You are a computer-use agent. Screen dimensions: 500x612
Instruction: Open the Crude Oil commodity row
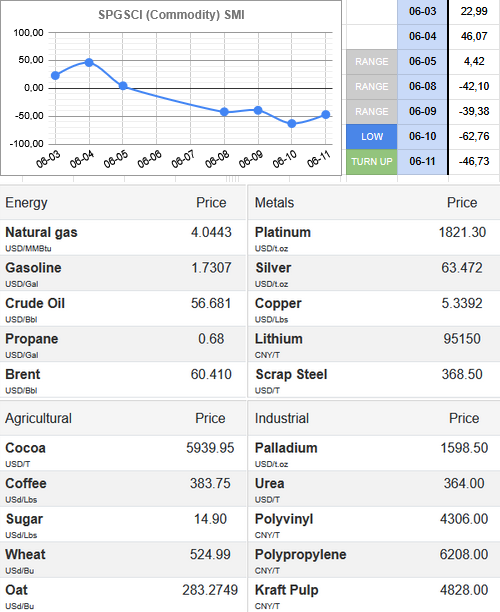pos(123,309)
